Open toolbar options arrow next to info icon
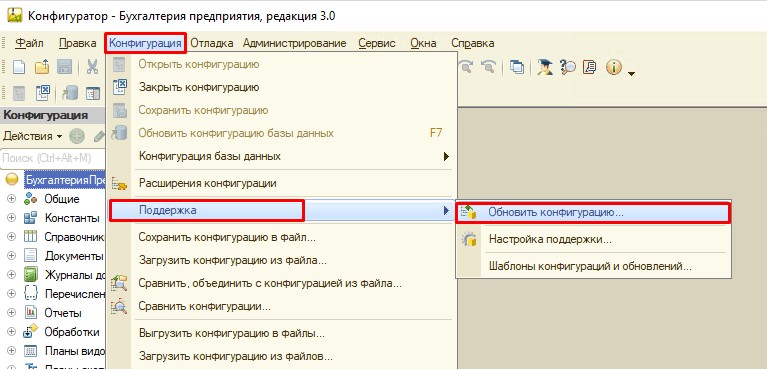 tap(631, 73)
